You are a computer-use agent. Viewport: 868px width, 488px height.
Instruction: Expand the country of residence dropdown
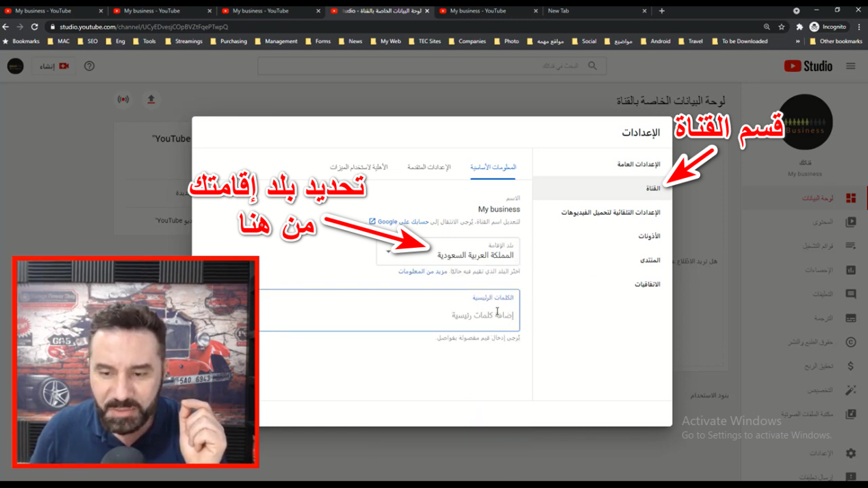(388, 252)
